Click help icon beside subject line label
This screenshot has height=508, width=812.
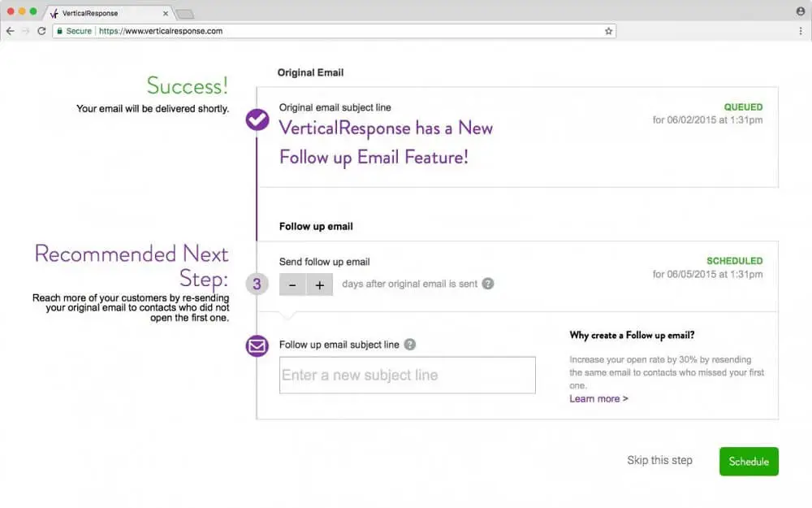pos(409,345)
